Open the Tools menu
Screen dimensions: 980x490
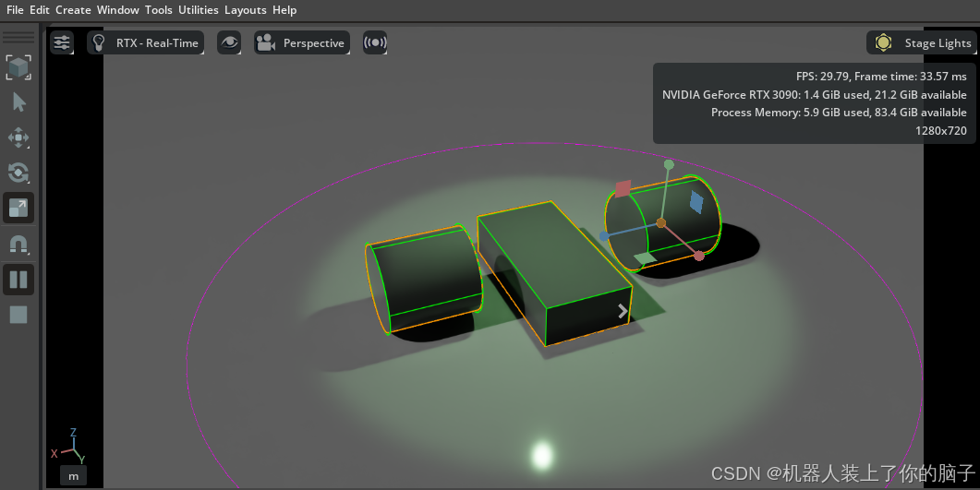159,10
